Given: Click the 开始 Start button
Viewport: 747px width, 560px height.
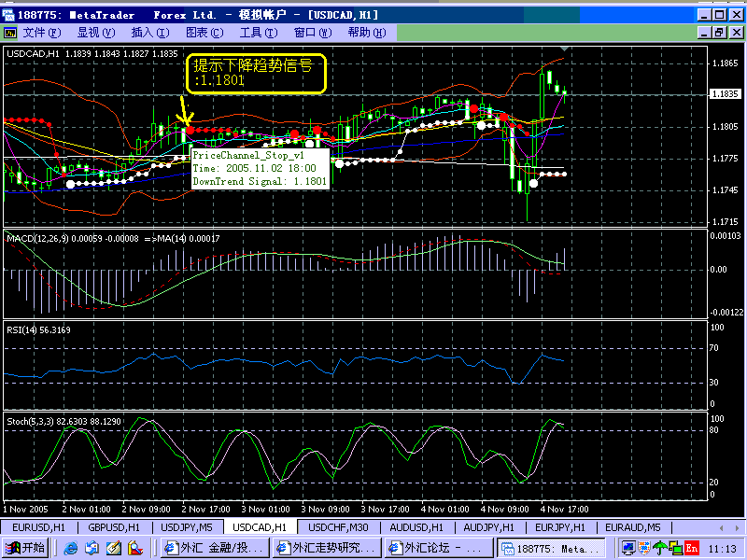Looking at the screenshot, I should click(x=25, y=548).
